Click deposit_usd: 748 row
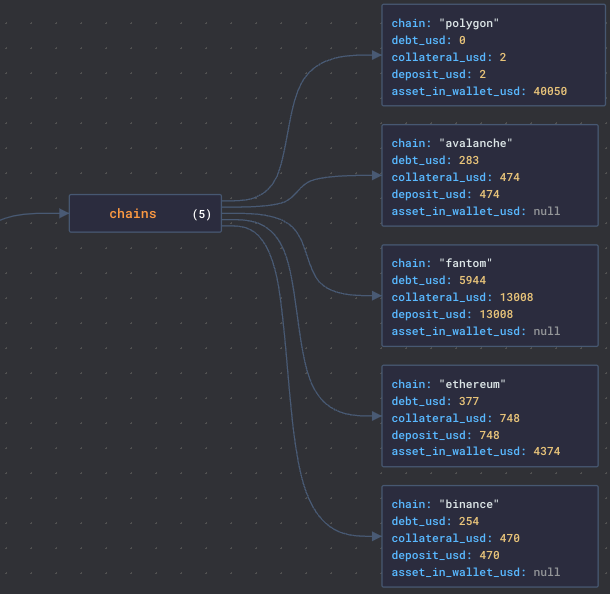 (x=445, y=435)
